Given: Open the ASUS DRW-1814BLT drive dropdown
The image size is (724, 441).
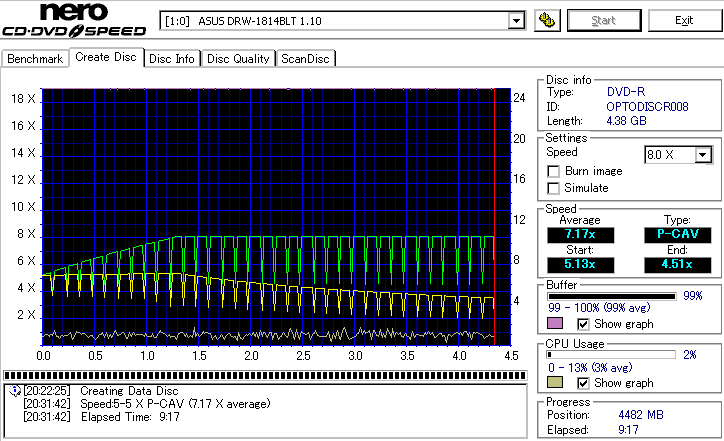Looking at the screenshot, I should click(516, 21).
